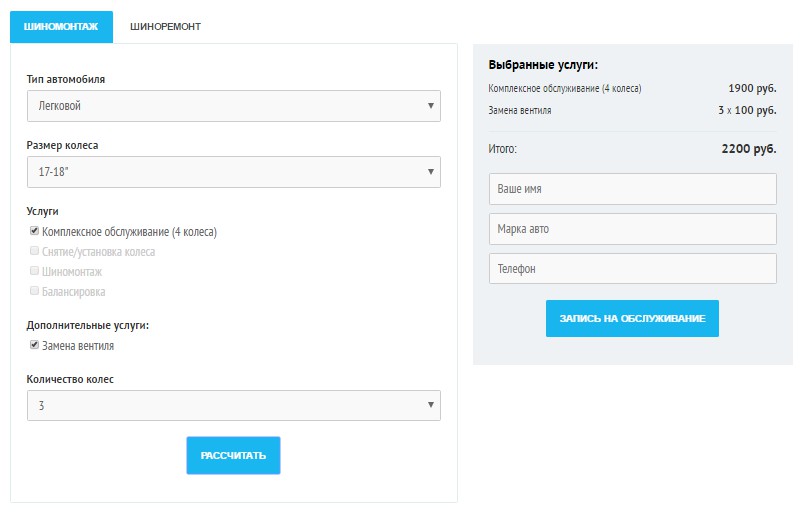Click into the Телефон field

632,268
